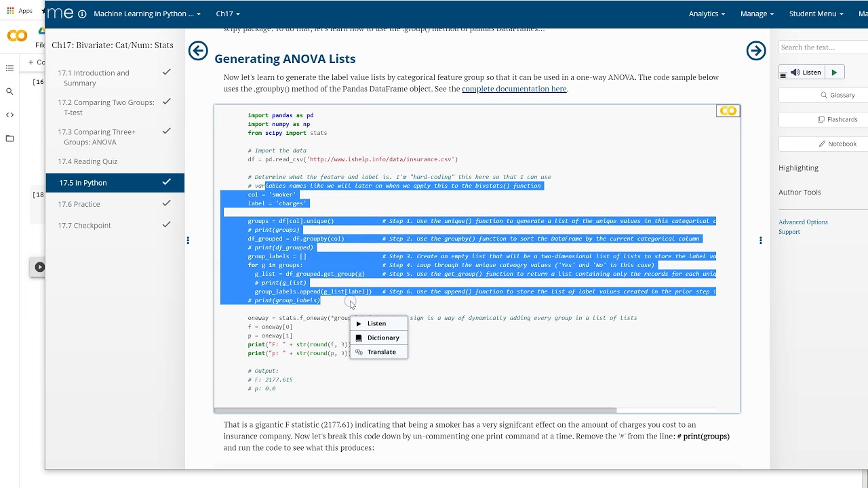Select Dictionary in the popup menu
Screen dimensions: 868x488
[x=378, y=338]
